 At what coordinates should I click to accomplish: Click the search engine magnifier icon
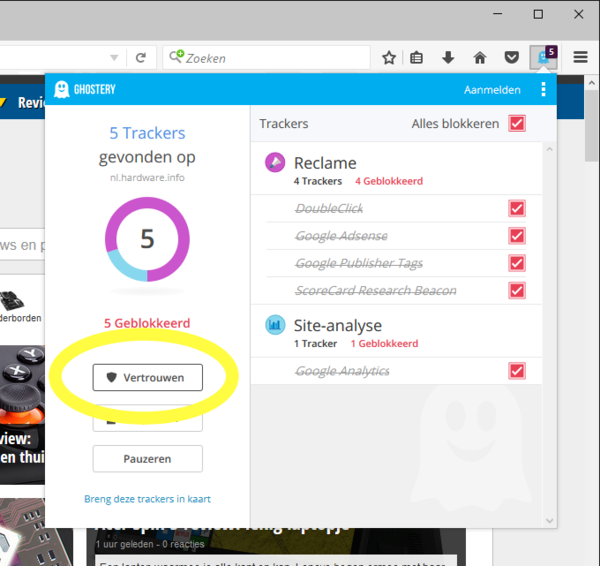176,57
